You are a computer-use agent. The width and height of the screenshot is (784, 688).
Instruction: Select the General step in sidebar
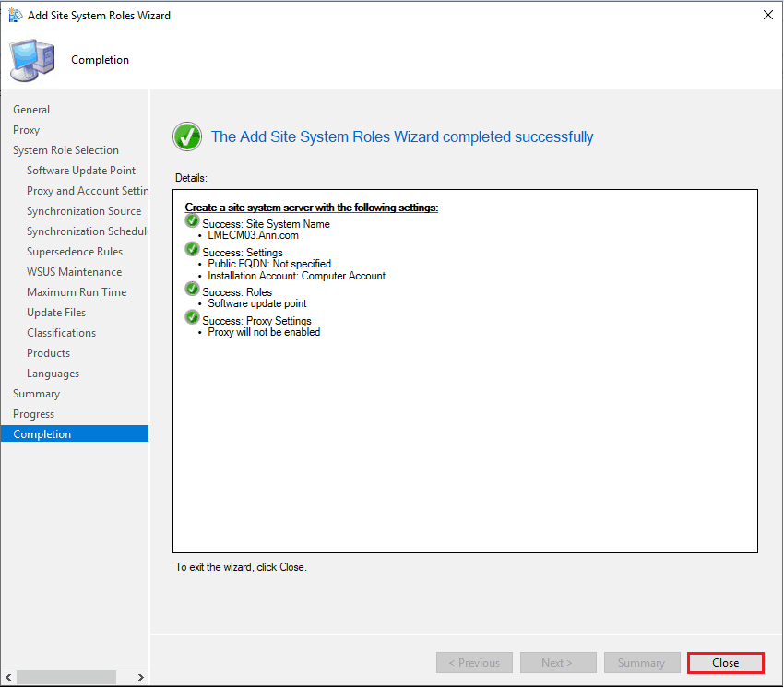(x=31, y=110)
